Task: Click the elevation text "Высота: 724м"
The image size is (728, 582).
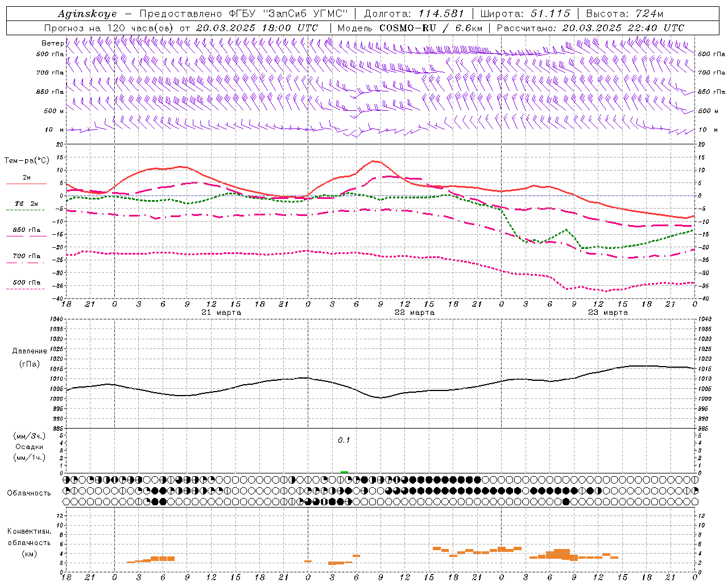Action: [624, 14]
